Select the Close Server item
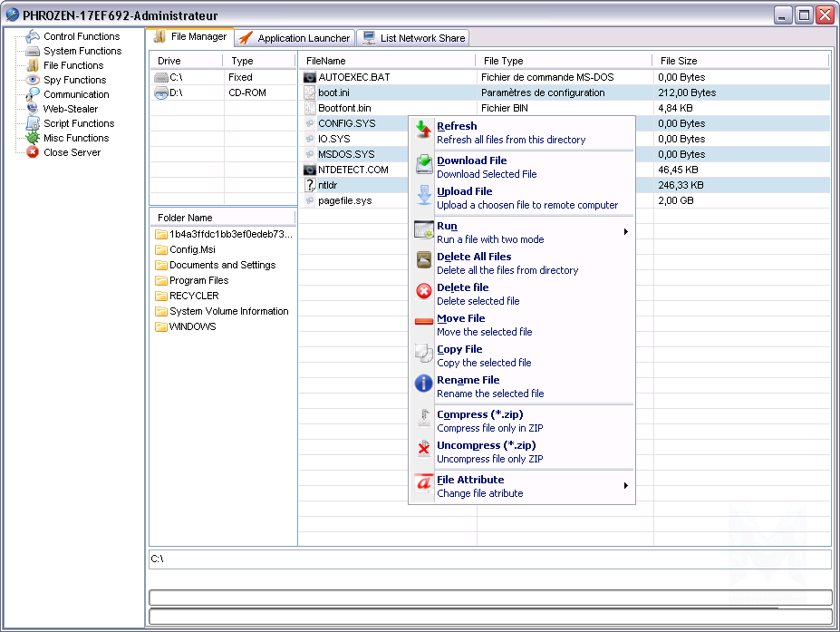Image resolution: width=840 pixels, height=632 pixels. (x=72, y=152)
